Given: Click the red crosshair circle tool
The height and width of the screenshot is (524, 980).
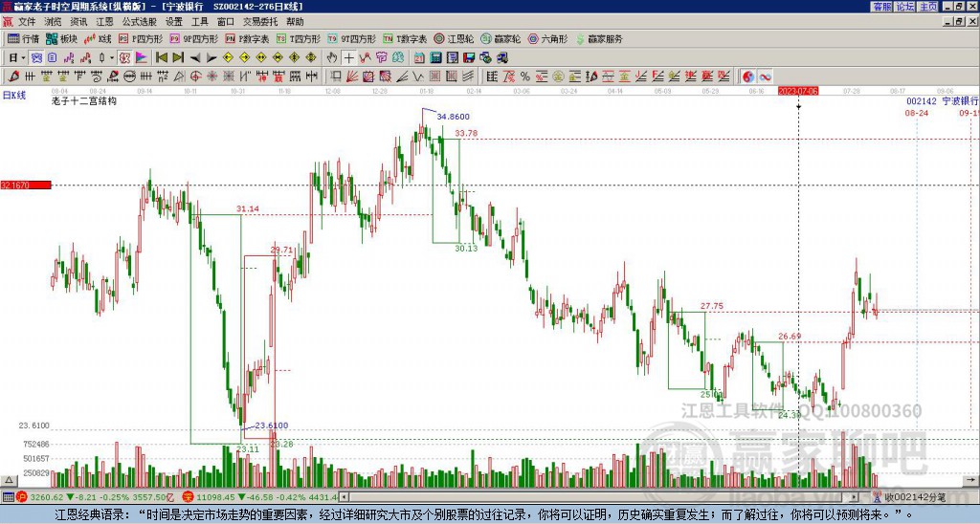Looking at the screenshot, I should pyautogui.click(x=195, y=76).
